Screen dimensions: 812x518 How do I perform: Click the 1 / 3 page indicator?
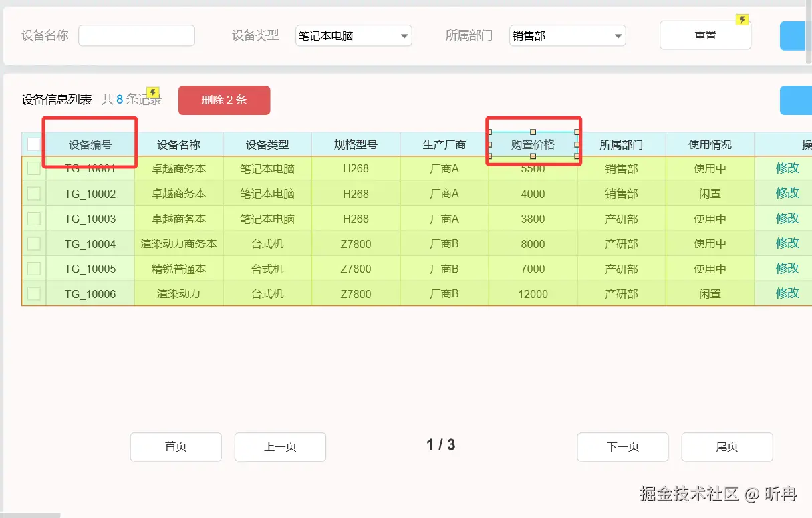point(441,444)
